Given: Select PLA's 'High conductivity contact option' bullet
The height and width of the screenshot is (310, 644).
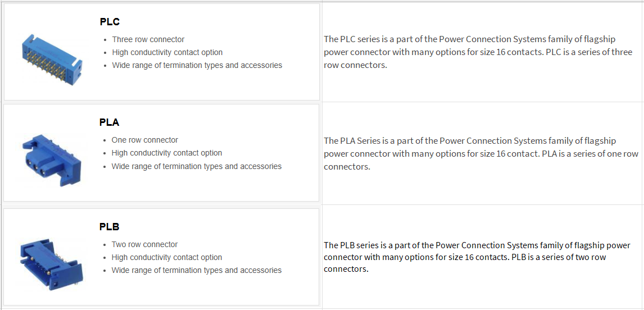Looking at the screenshot, I should coord(166,153).
